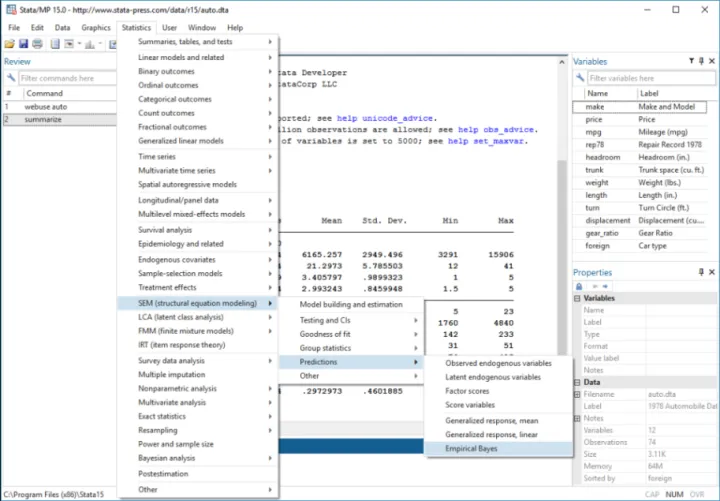Click the Print toolbar icon
Image resolution: width=720 pixels, height=501 pixels.
click(38, 44)
